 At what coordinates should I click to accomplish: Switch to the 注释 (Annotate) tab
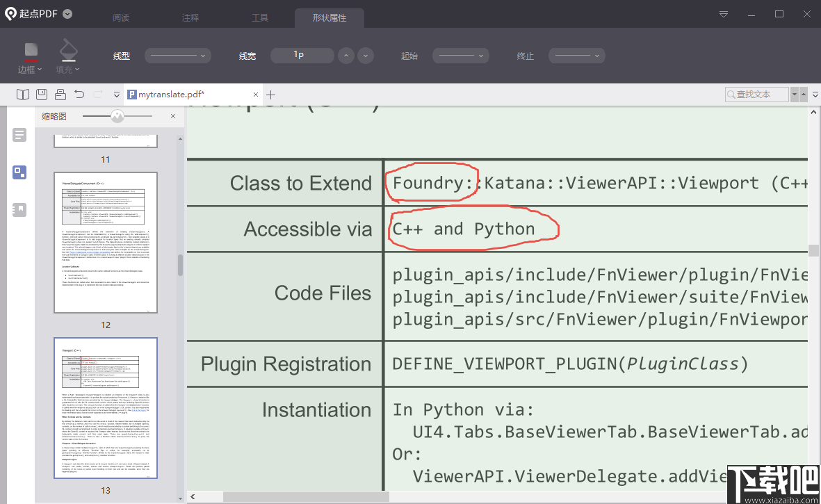pyautogui.click(x=190, y=18)
